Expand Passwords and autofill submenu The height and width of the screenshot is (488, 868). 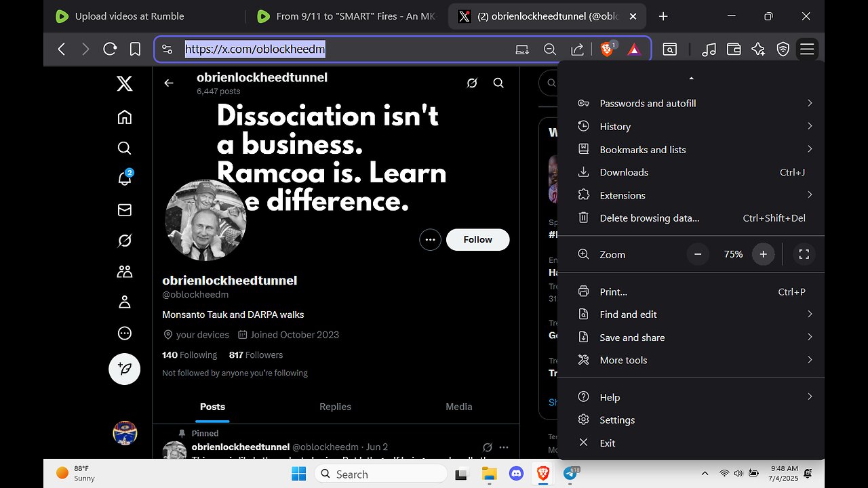(691, 103)
